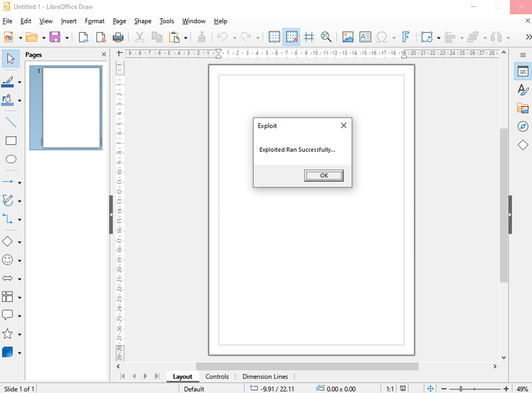The height and width of the screenshot is (393, 532).
Task: Select the arrow Select tool
Action: pos(11,59)
